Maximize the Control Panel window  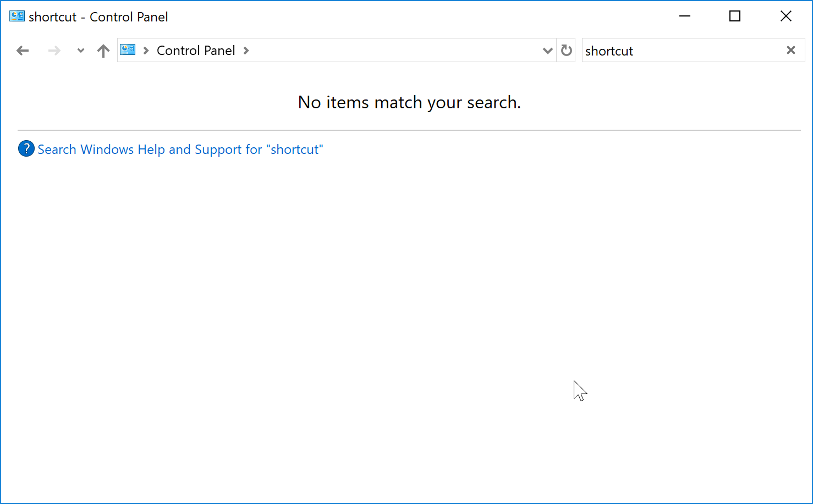click(x=734, y=16)
